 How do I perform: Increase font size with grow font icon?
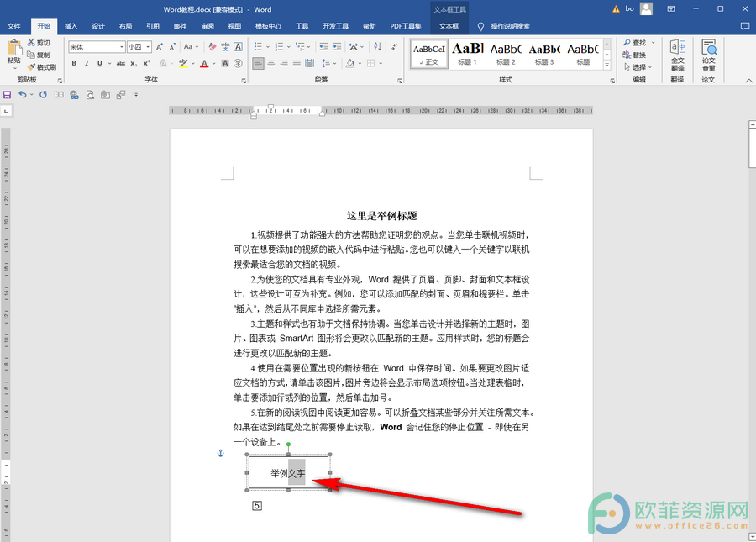(159, 47)
